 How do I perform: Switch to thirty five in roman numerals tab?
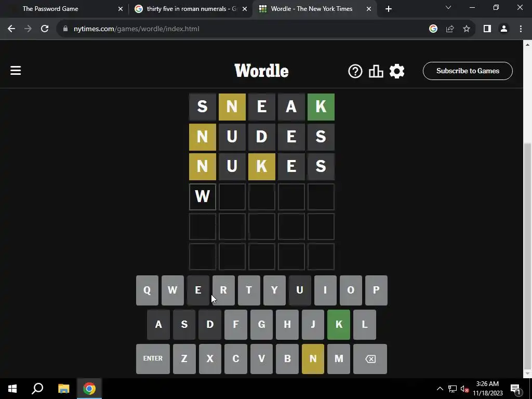[x=190, y=9]
